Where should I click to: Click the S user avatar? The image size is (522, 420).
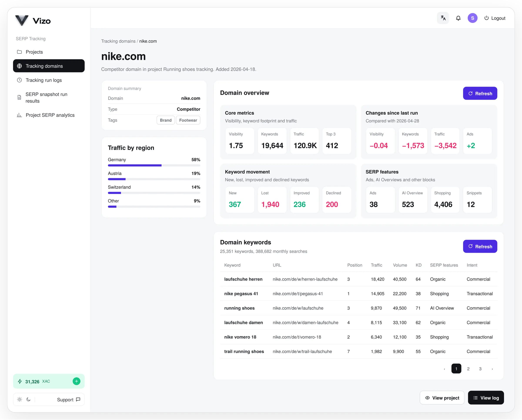[472, 18]
